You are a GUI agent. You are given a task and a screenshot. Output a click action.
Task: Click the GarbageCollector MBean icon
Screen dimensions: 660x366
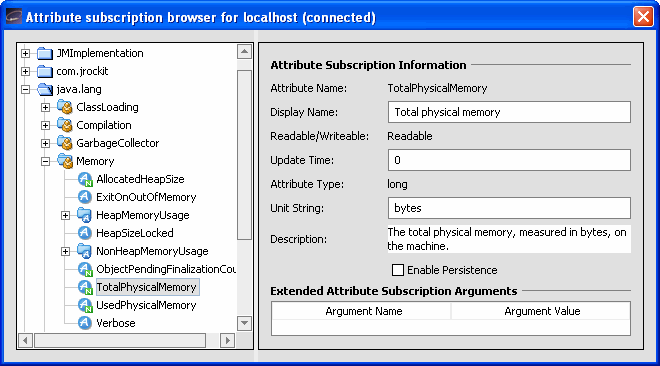(65, 143)
